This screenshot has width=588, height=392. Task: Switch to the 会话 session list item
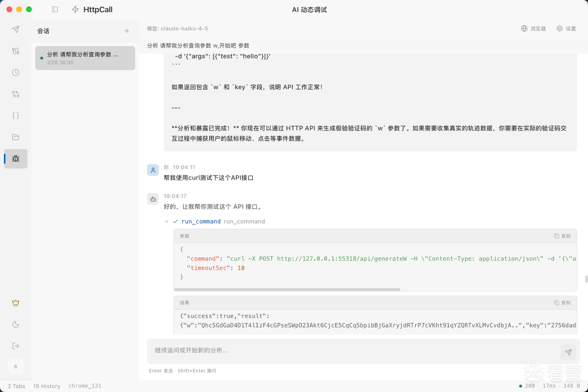(85, 58)
